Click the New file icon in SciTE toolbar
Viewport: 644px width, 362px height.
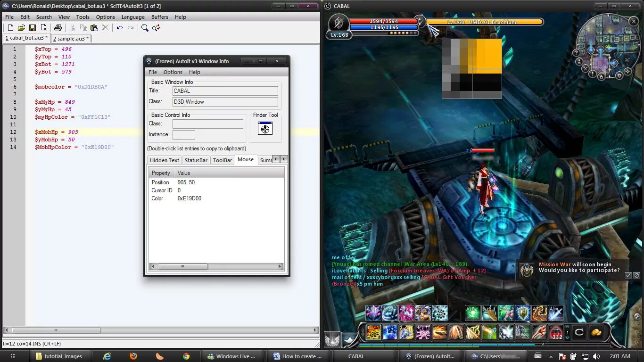click(x=10, y=28)
